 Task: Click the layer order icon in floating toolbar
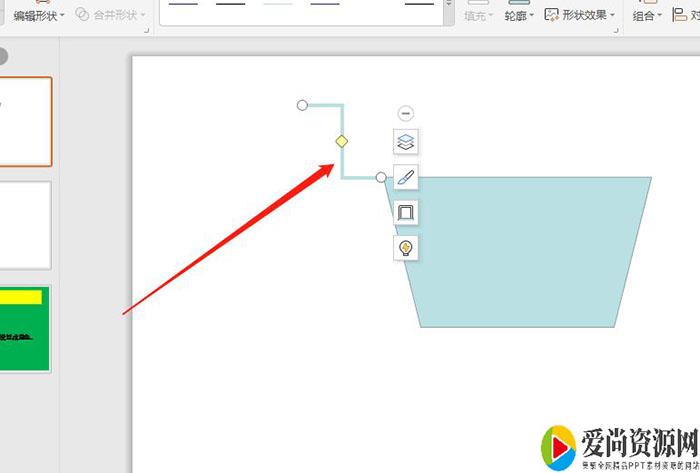coord(405,142)
